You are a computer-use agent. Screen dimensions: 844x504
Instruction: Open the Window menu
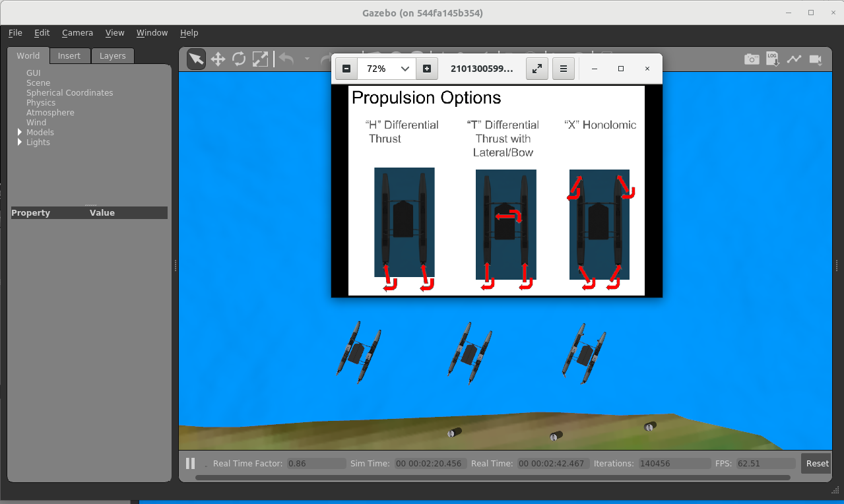point(152,32)
